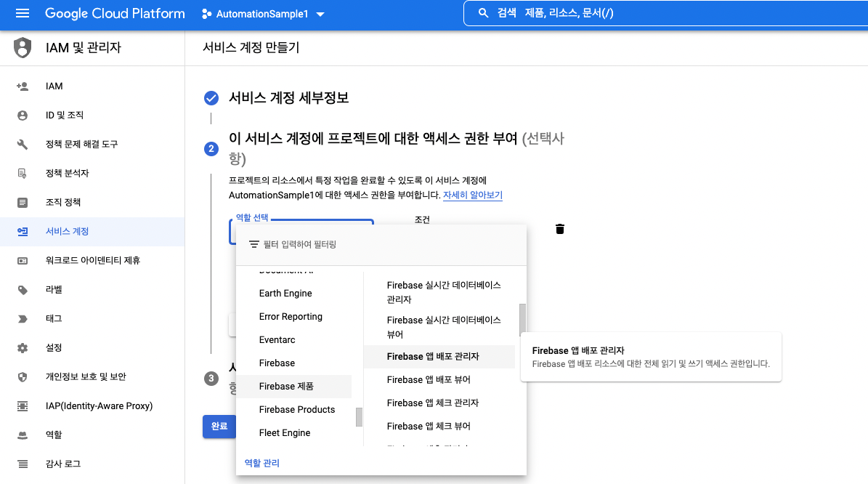Open the hamburger navigation menu
868x484 pixels.
[x=22, y=13]
